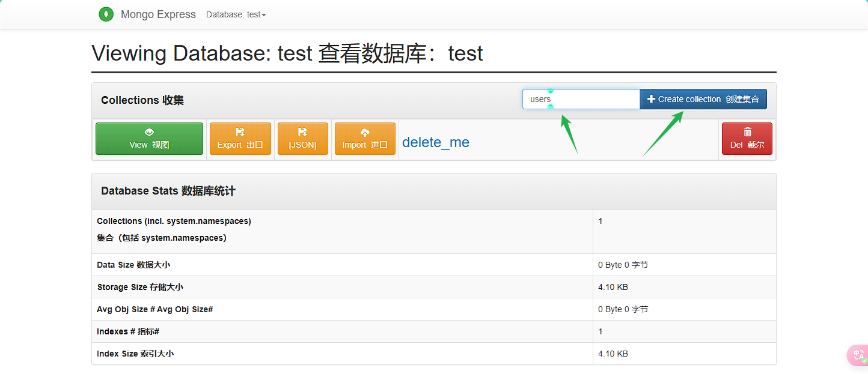Click the Viewing Database: test heading
Screen dimensions: 868x374
click(x=287, y=53)
